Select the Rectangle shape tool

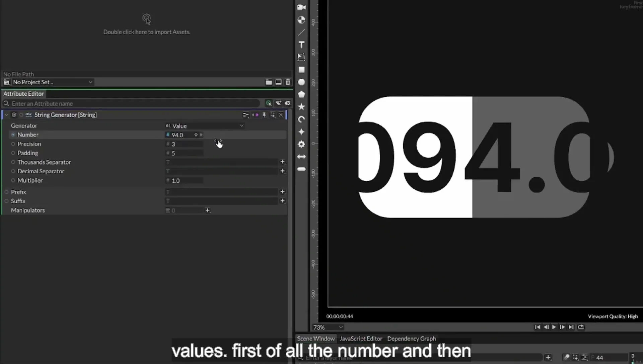[x=301, y=70]
